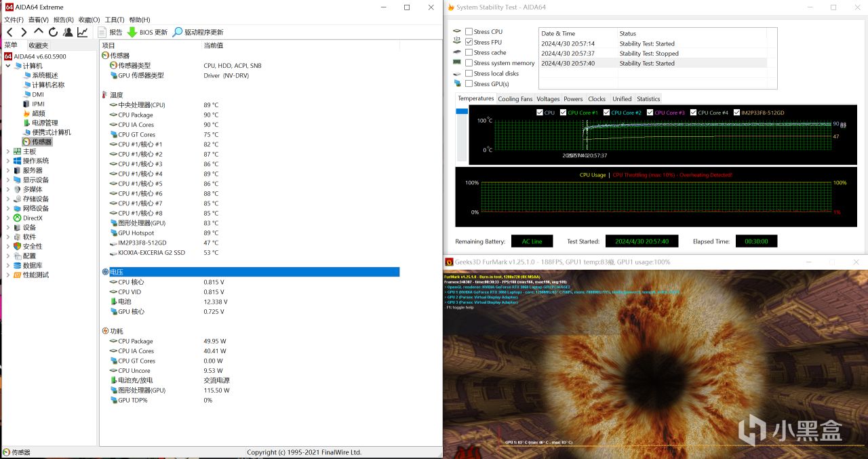Viewport: 868px width, 459px height.
Task: Expand the 存储设备 tree node
Action: tap(8, 199)
